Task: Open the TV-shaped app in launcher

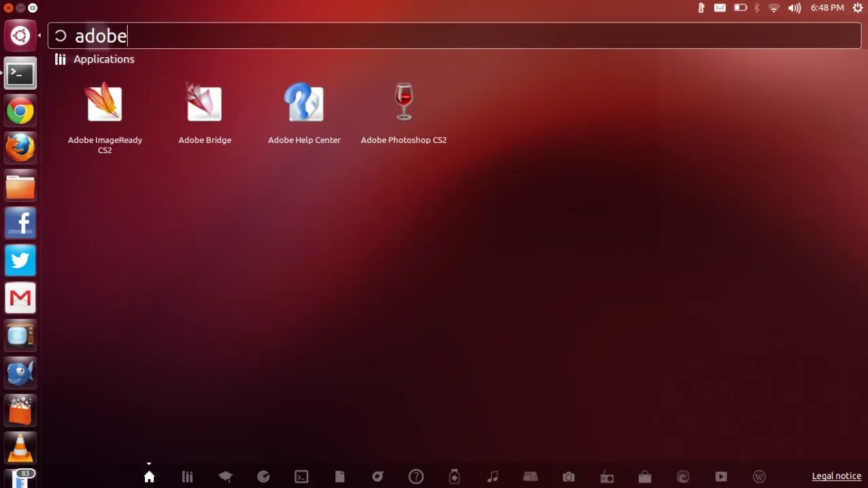Action: [x=20, y=335]
